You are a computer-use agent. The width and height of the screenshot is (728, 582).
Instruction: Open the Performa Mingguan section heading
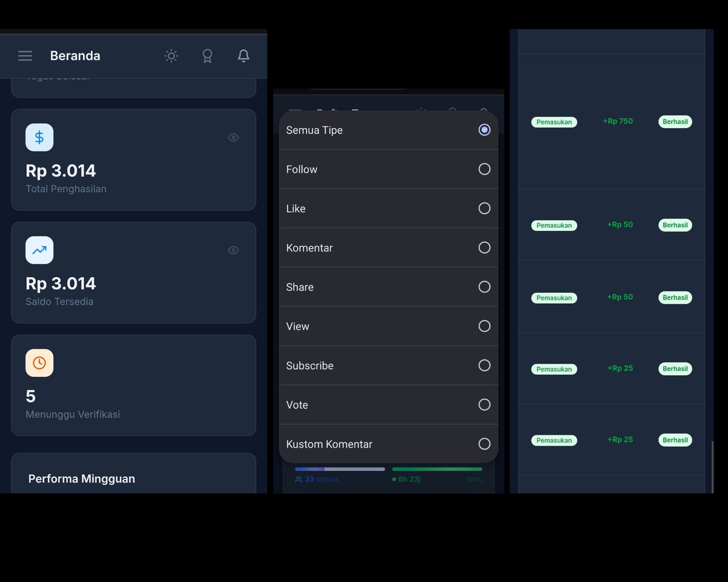[82, 479]
